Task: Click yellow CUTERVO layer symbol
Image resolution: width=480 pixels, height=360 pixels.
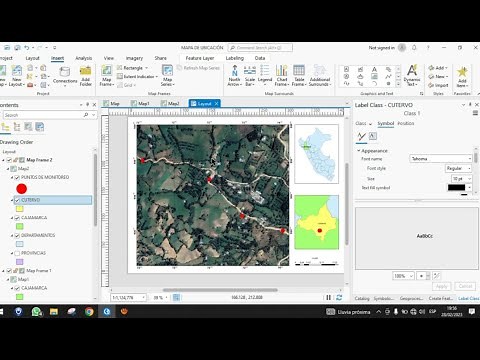Action: (20, 209)
